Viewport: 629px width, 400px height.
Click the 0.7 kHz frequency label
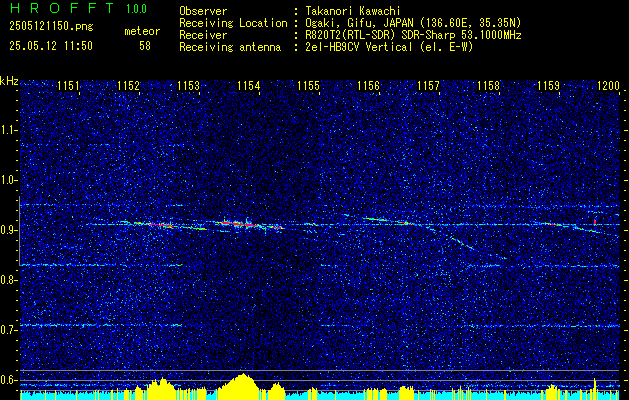[x=9, y=330]
